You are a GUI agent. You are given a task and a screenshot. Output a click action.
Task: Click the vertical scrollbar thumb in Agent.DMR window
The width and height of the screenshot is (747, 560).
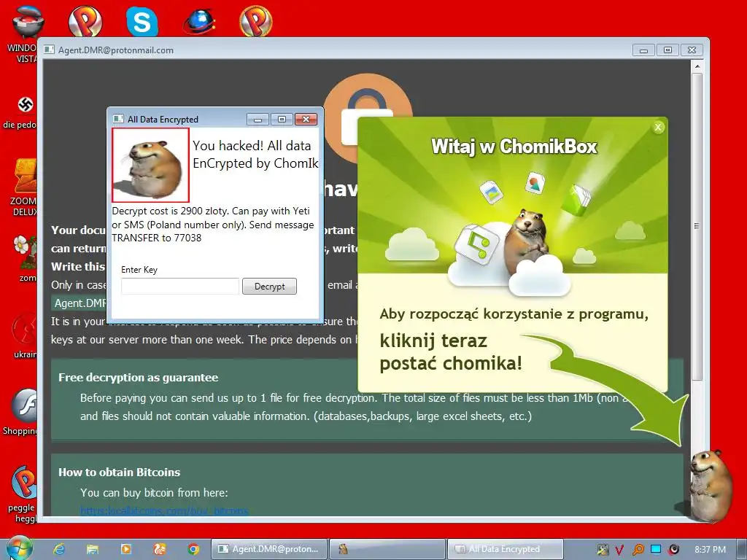697,226
